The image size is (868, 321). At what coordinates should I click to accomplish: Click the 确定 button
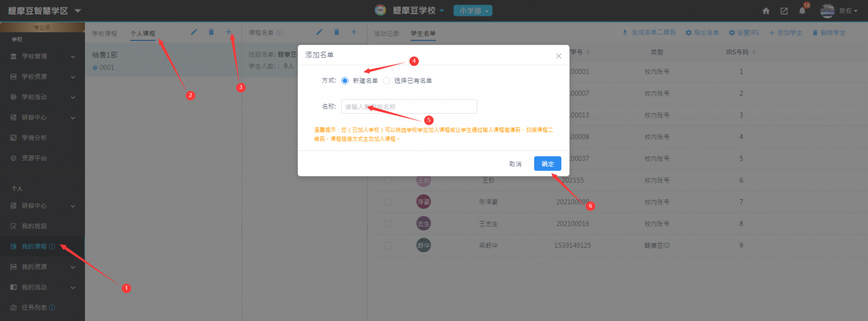tap(547, 164)
